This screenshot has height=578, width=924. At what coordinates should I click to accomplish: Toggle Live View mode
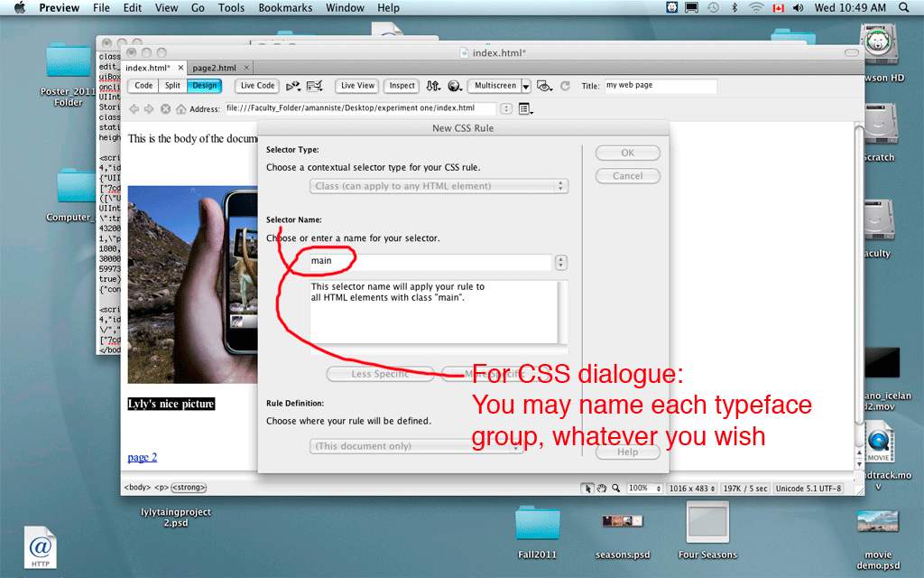pyautogui.click(x=357, y=86)
